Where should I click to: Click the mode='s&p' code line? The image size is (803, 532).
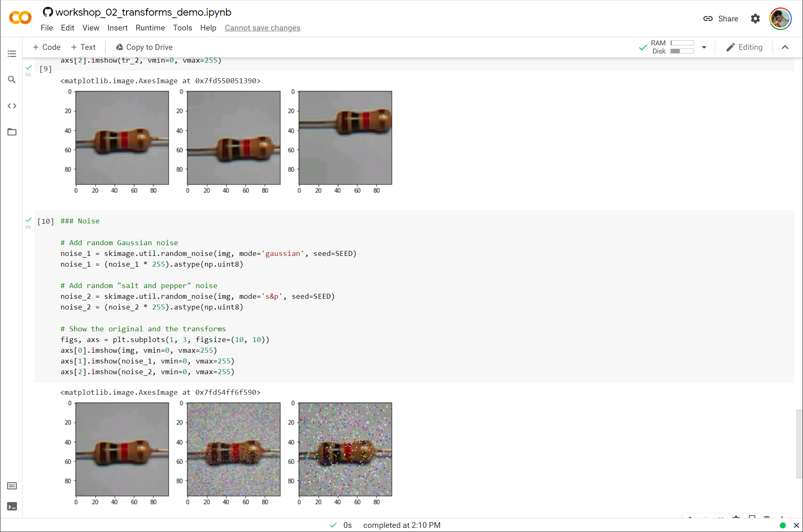pos(198,296)
